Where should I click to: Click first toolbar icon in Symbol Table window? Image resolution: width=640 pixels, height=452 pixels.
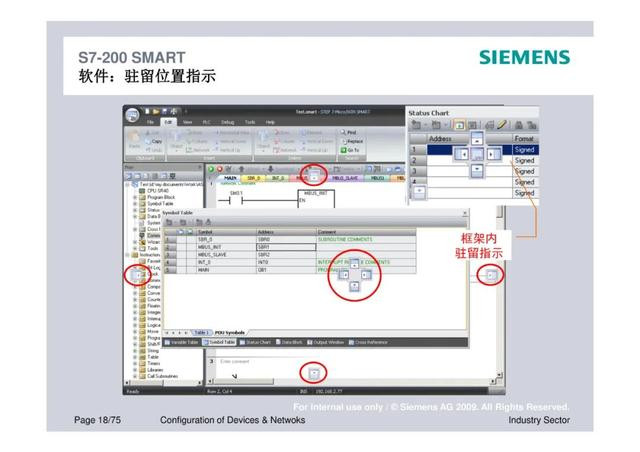[x=169, y=222]
